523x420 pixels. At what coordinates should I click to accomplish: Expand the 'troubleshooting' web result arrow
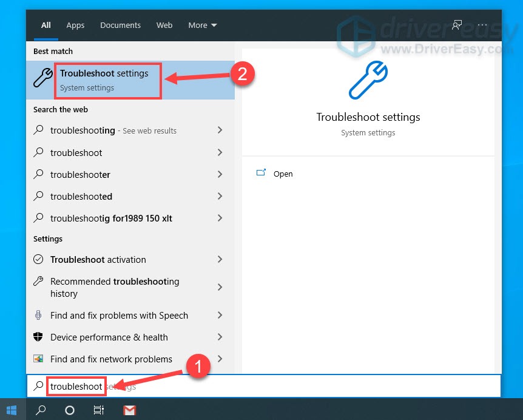[220, 130]
